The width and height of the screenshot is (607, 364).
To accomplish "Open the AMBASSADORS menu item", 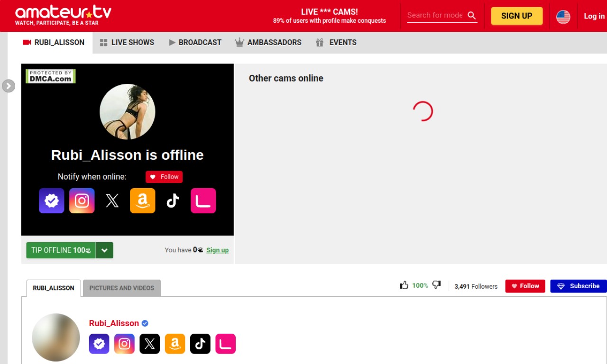I will point(268,42).
